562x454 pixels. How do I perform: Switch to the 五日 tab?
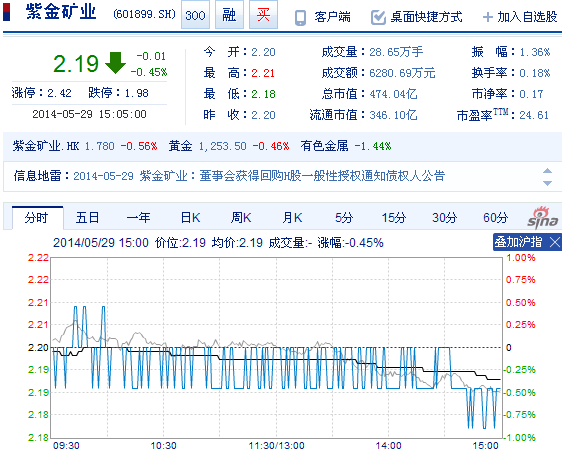click(x=87, y=218)
